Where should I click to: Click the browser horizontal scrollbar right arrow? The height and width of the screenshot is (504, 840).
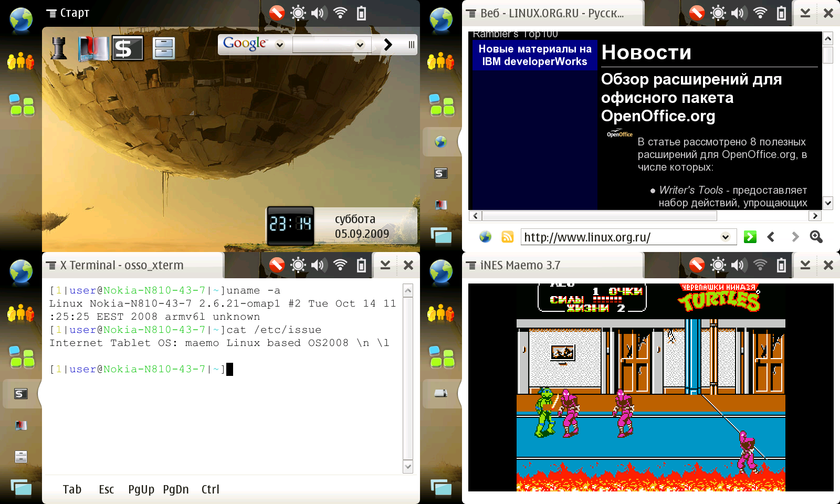(815, 215)
